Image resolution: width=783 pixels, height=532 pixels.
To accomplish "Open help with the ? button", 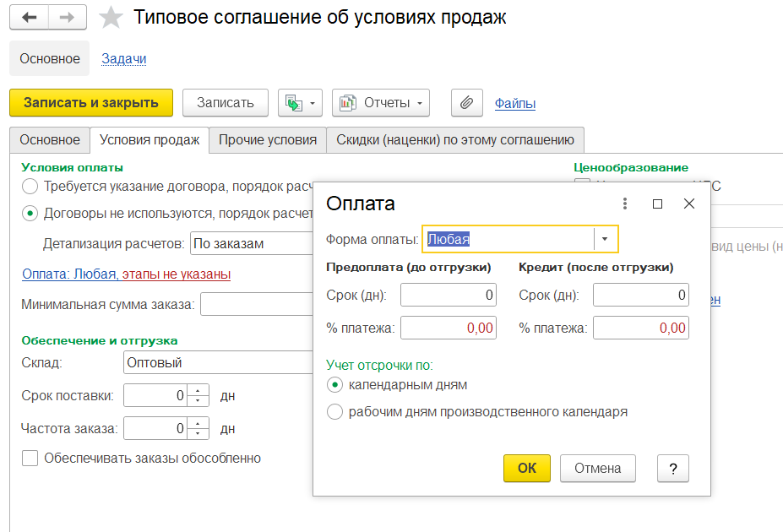I will click(672, 468).
